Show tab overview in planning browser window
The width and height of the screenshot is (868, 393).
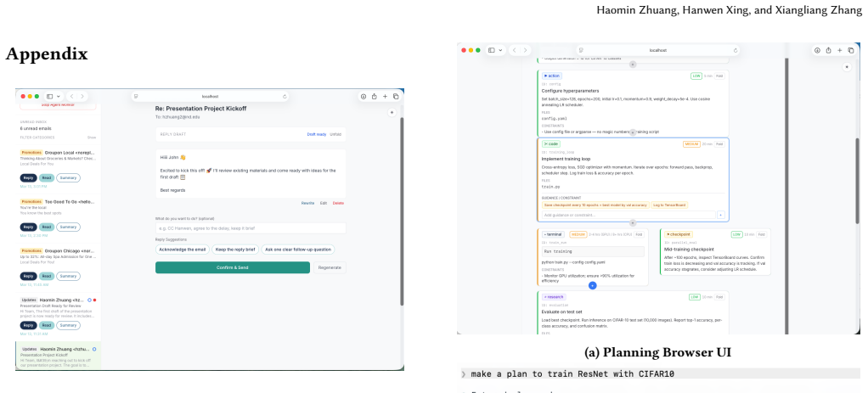[849, 50]
